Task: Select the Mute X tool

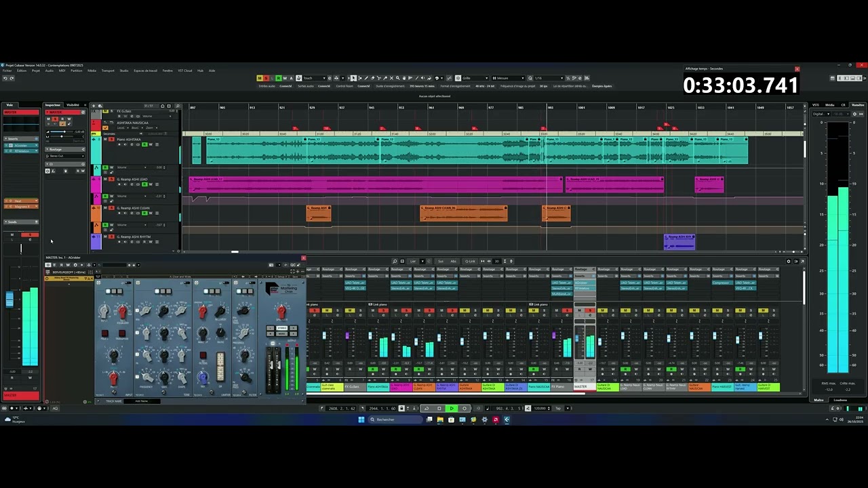Action: pyautogui.click(x=391, y=78)
